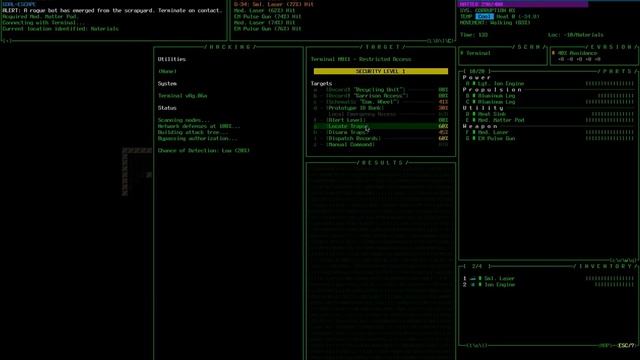640x360 pixels.
Task: Select the Lgt. Ion Engine power part
Action: point(500,84)
